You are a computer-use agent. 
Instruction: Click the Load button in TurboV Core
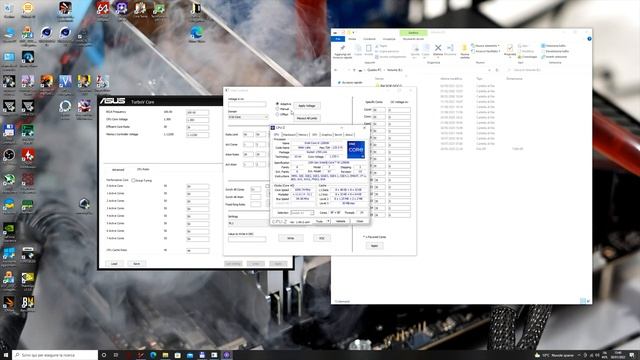(x=114, y=264)
